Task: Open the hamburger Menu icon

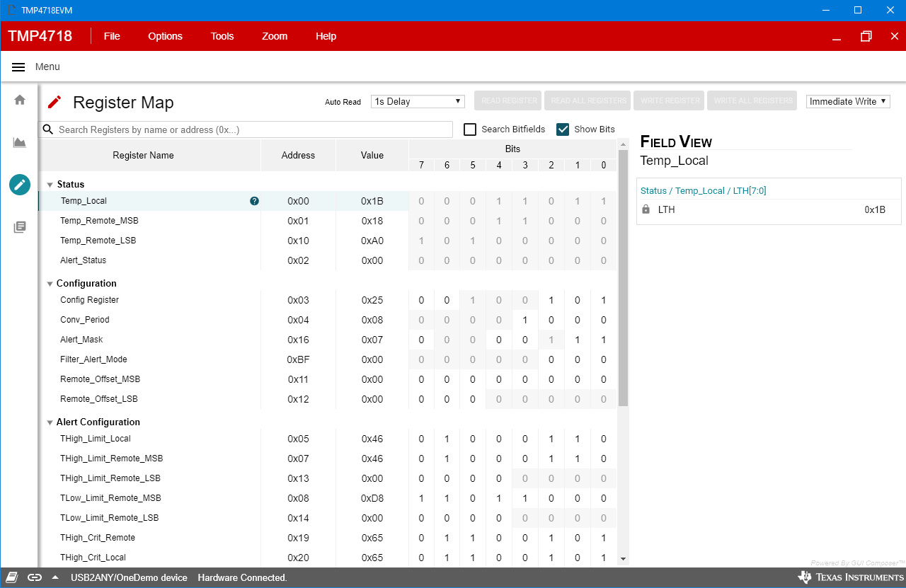Action: click(x=19, y=67)
